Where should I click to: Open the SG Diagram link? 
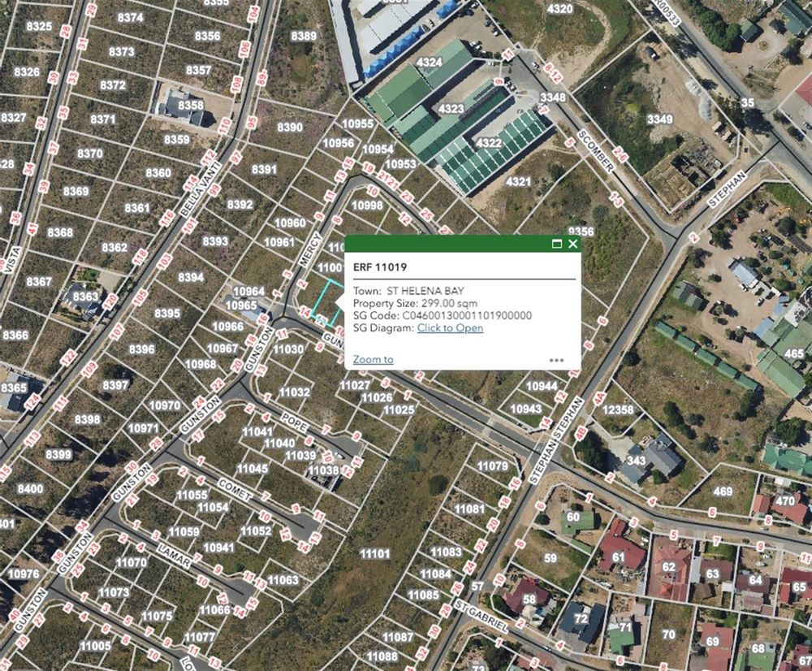[450, 328]
